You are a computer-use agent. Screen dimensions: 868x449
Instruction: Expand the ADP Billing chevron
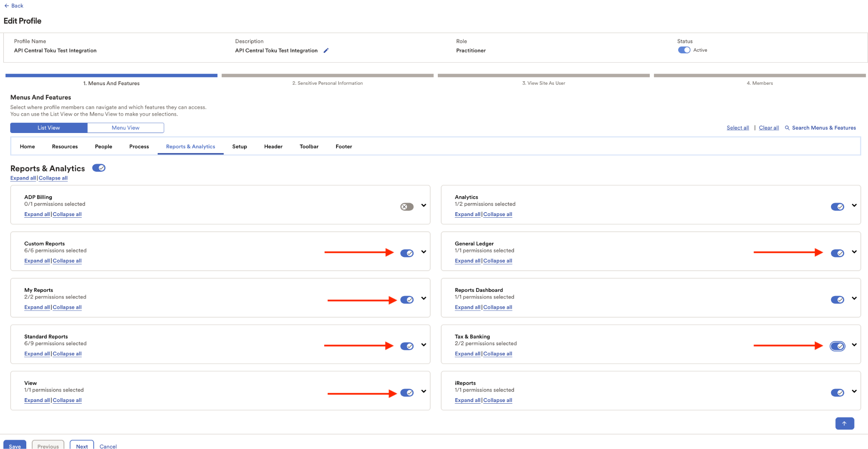pos(424,205)
